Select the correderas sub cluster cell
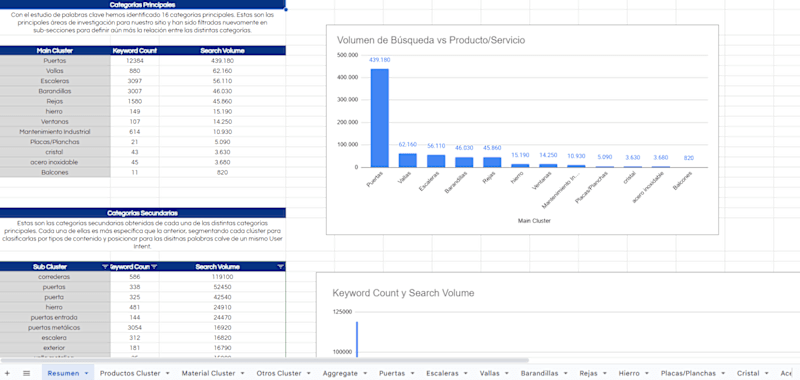Screen dimensions: 800x380 [55, 277]
